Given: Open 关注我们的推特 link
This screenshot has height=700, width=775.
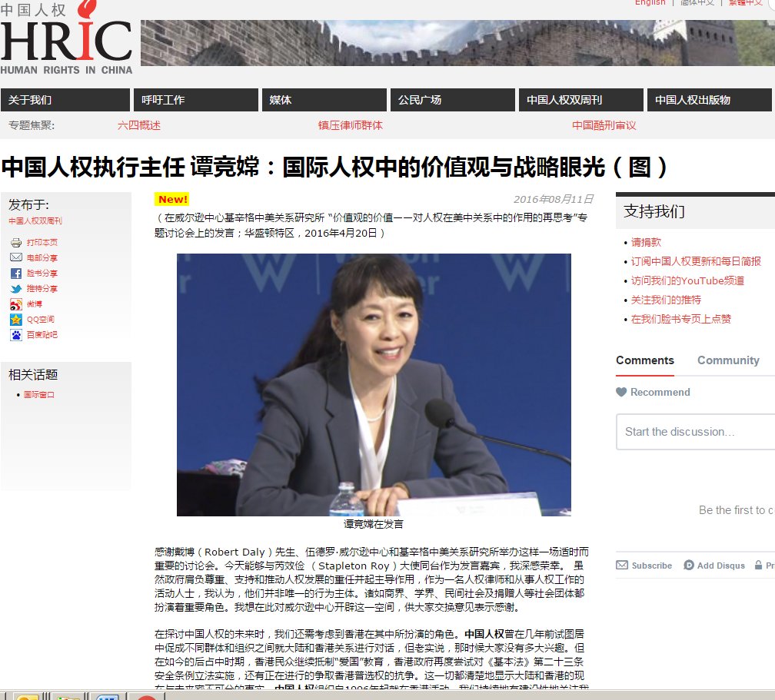Looking at the screenshot, I should [666, 300].
